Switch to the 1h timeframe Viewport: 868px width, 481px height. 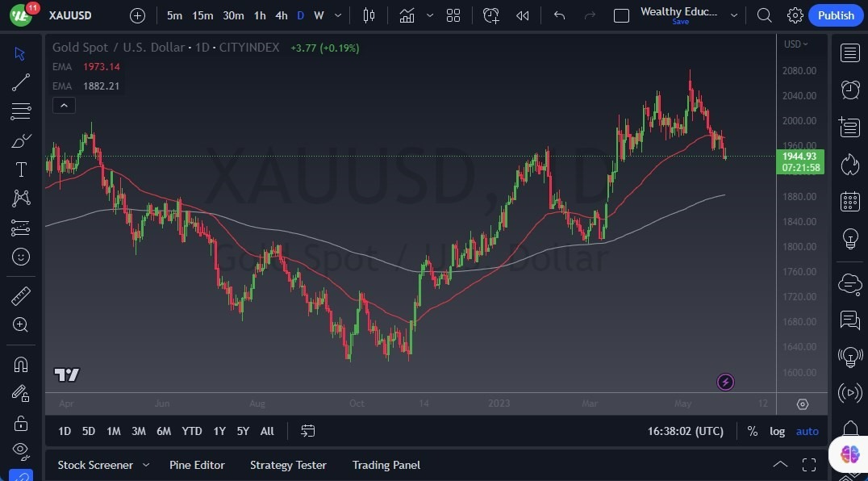point(260,15)
